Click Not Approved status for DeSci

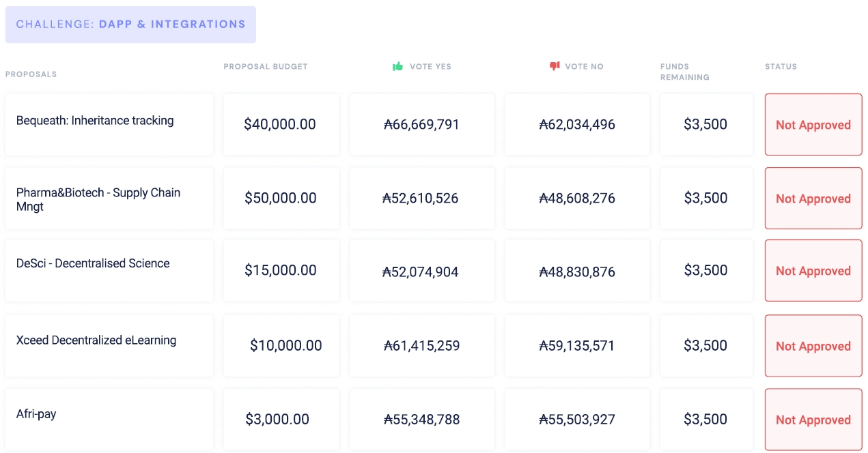pos(813,271)
